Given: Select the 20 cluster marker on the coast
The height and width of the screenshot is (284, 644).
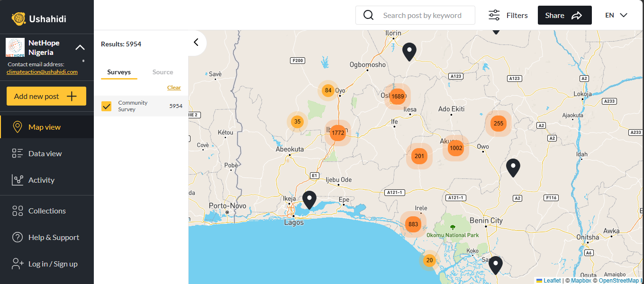Looking at the screenshot, I should (429, 260).
